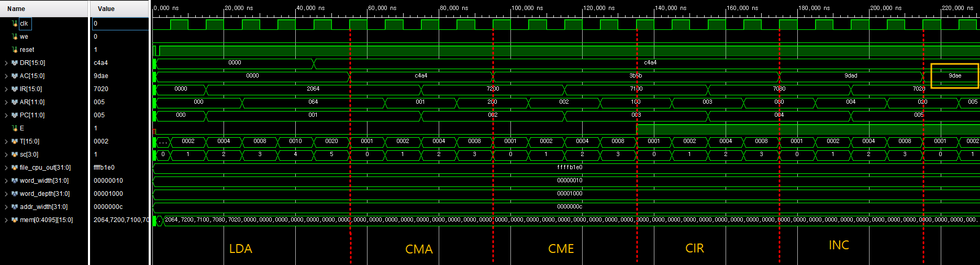
Task: Select the E signal name
Action: click(22, 128)
